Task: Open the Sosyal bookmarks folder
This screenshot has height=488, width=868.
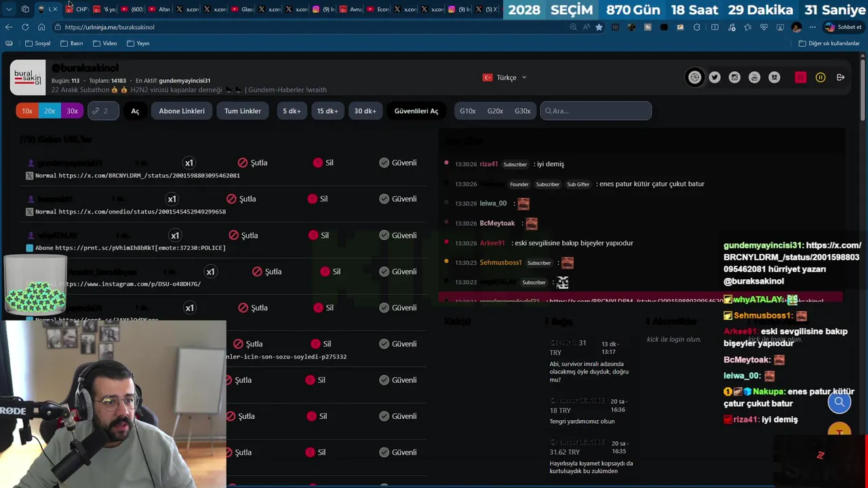Action: pyautogui.click(x=38, y=43)
